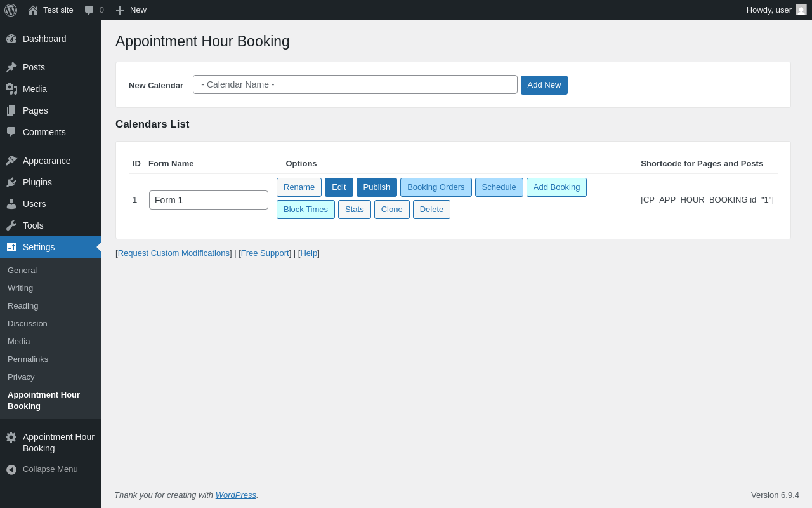Click the Add New calendar button
This screenshot has height=508, width=812.
[x=544, y=85]
